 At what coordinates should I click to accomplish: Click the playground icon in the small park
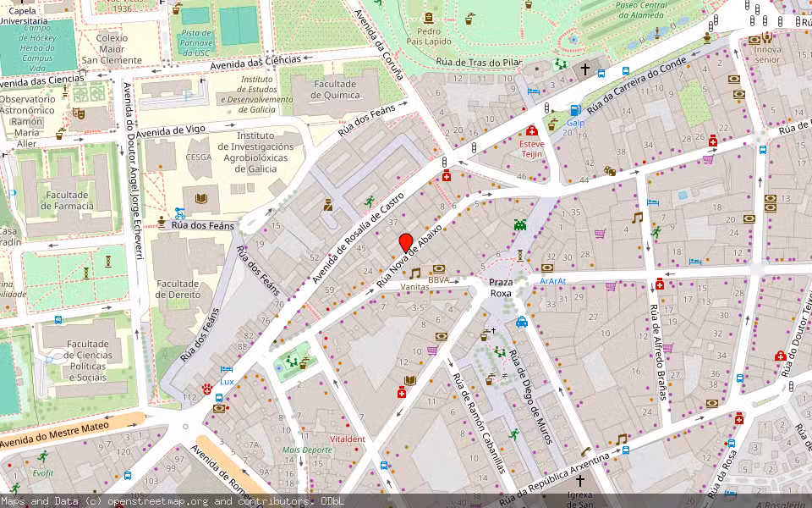(292, 362)
